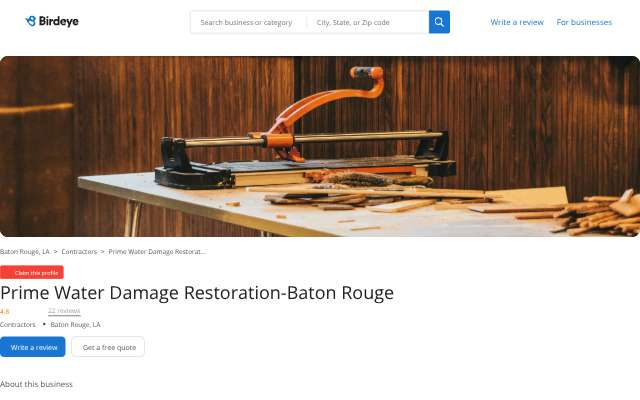Select the 4.8 rating value

(x=4, y=311)
